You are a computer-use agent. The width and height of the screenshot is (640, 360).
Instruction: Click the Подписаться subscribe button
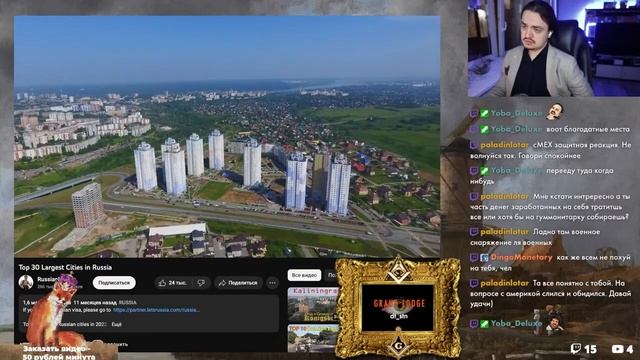[114, 283]
